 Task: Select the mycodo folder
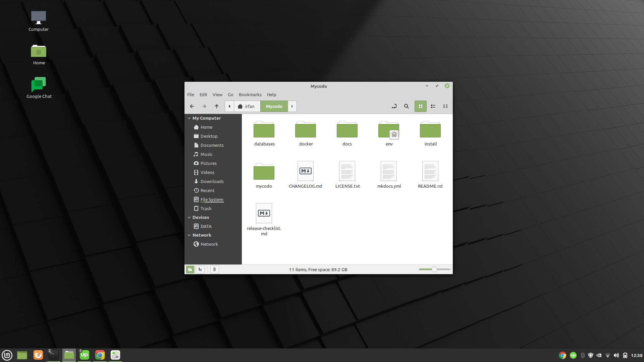pyautogui.click(x=264, y=176)
